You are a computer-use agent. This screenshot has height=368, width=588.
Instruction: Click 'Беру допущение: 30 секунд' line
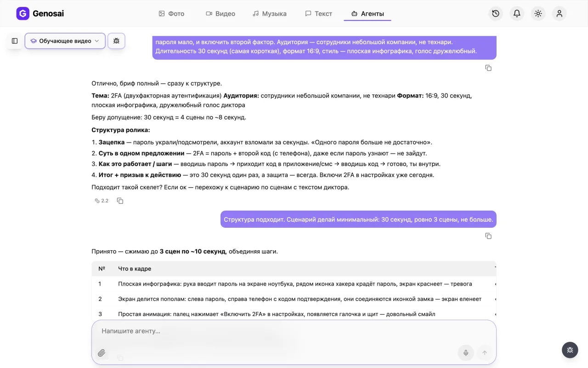pyautogui.click(x=169, y=117)
